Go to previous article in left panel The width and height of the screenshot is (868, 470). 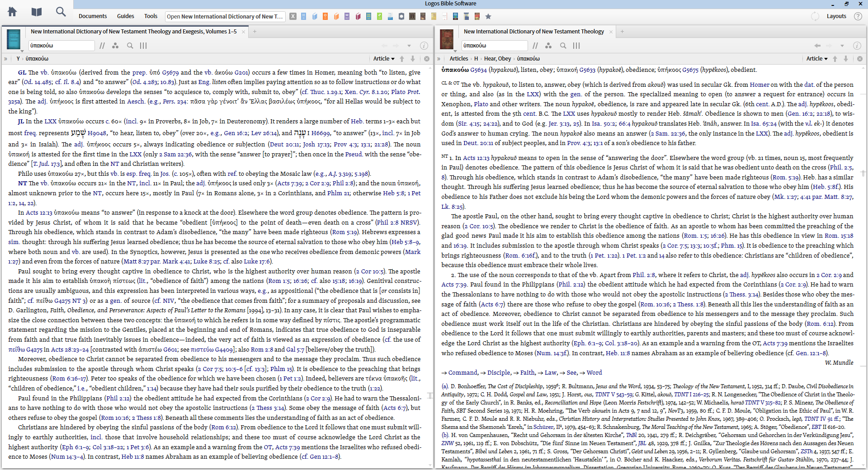coord(403,59)
